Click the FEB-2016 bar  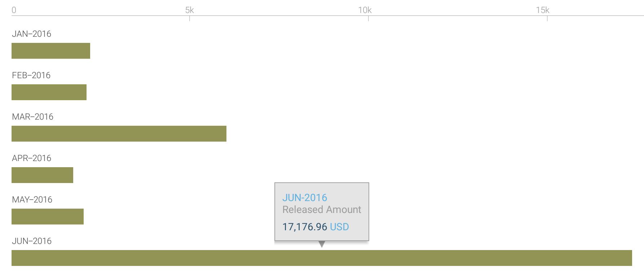(x=49, y=92)
